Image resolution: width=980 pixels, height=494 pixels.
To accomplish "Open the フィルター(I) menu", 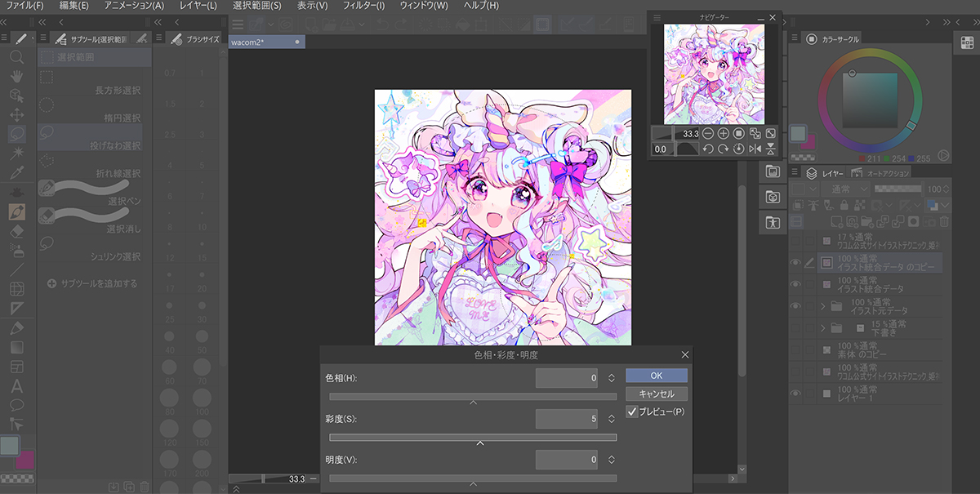I will tap(363, 6).
